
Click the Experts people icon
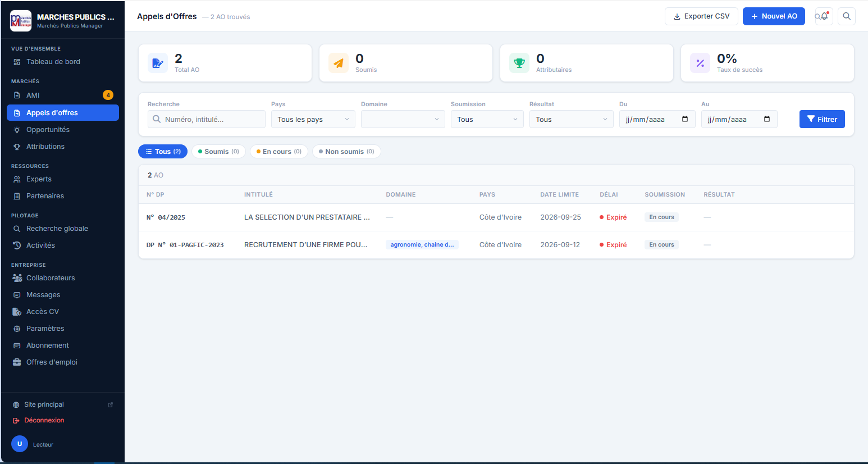click(17, 179)
